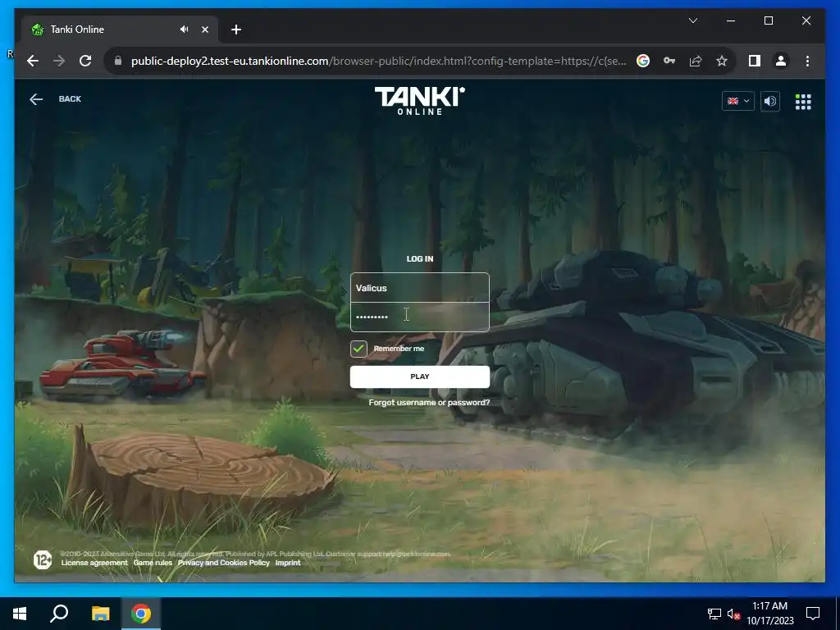Viewport: 840px width, 630px height.
Task: Open Forgot username or password link
Action: coord(429,402)
